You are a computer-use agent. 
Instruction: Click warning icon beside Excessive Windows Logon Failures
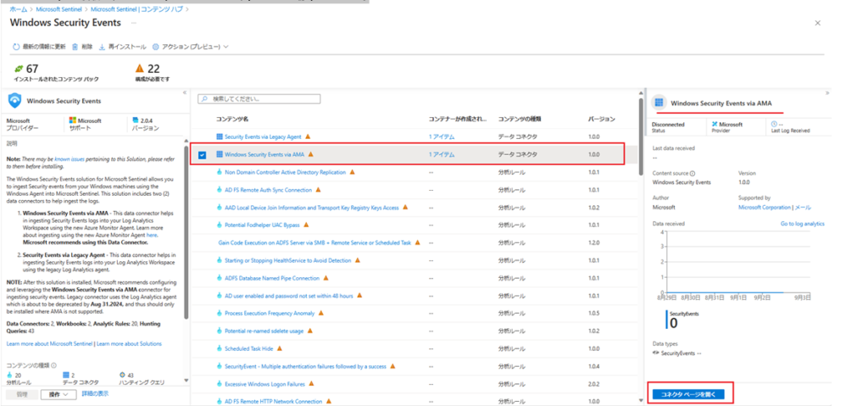click(x=311, y=384)
